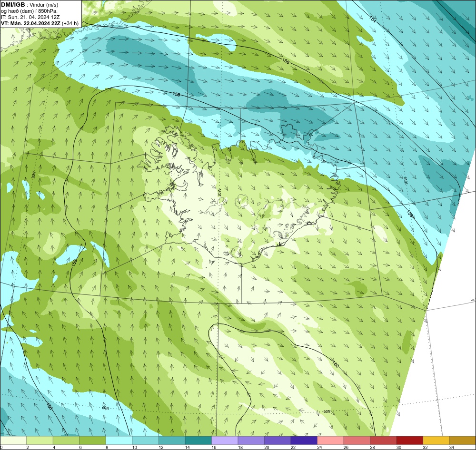The image size is (476, 450).
Task: Click the legend tick label "24"
Action: pos(319,447)
